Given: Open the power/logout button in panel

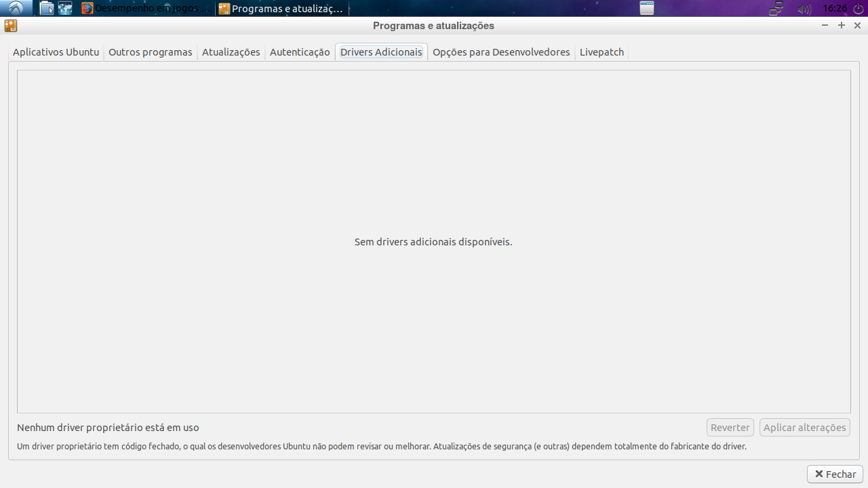Looking at the screenshot, I should [x=858, y=9].
